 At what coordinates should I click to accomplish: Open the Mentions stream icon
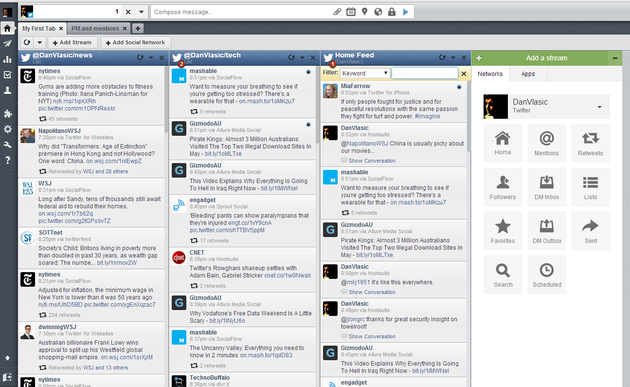pos(546,143)
